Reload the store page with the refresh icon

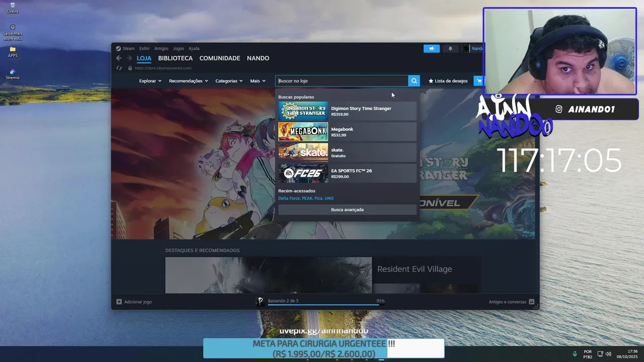(119, 68)
